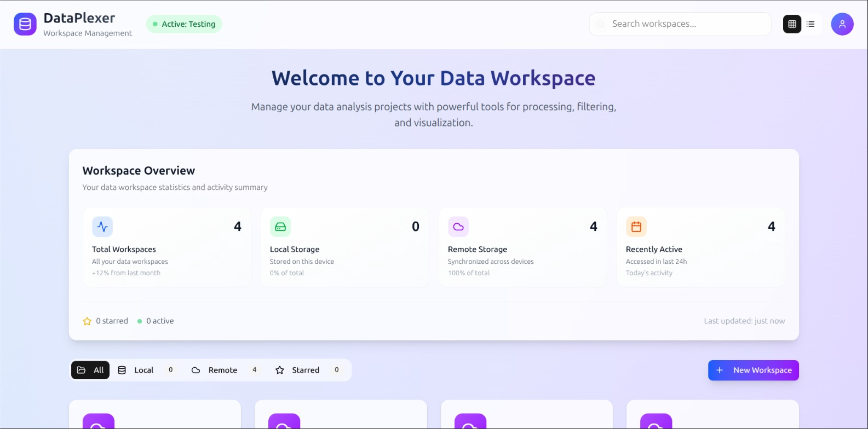Click the DataPlexer title text
Viewport: 868px width, 429px height.
click(x=79, y=18)
